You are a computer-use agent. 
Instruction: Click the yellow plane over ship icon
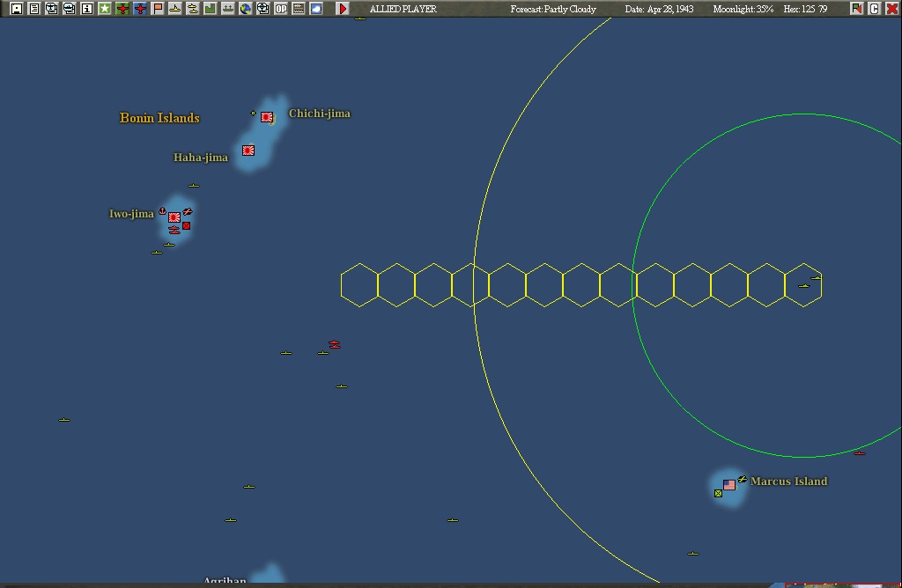tap(193, 9)
